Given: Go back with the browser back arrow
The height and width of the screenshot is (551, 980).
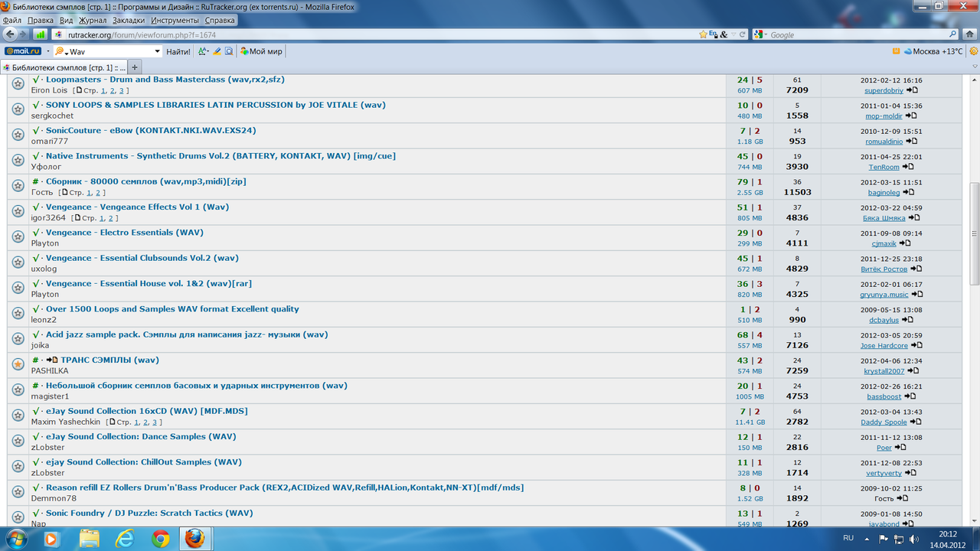Looking at the screenshot, I should click(x=10, y=34).
